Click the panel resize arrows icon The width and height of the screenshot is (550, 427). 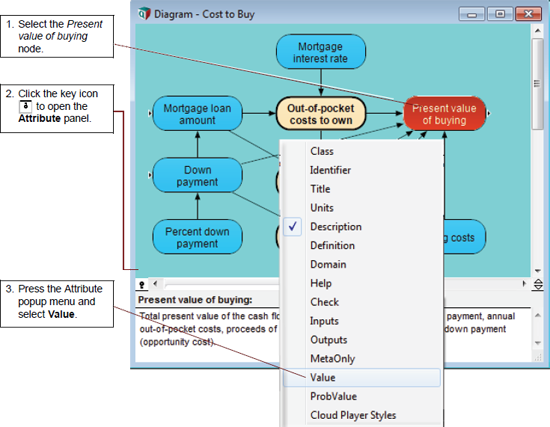(538, 284)
